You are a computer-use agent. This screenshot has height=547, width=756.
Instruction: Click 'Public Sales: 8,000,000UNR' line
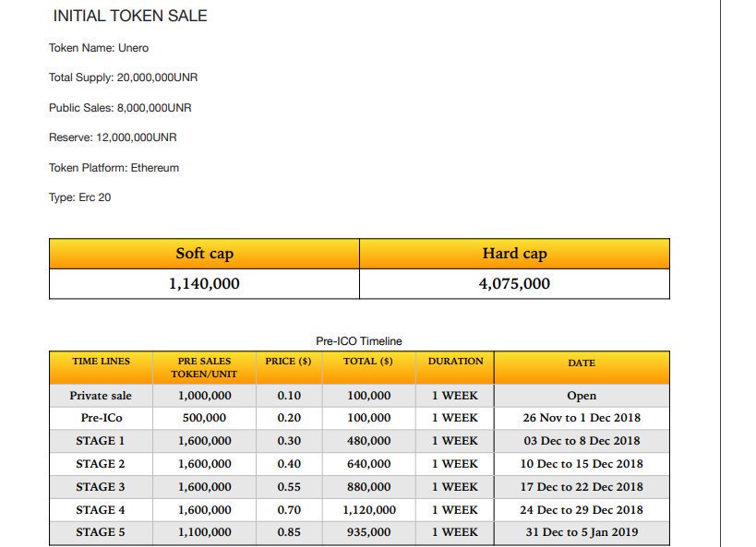click(x=120, y=108)
